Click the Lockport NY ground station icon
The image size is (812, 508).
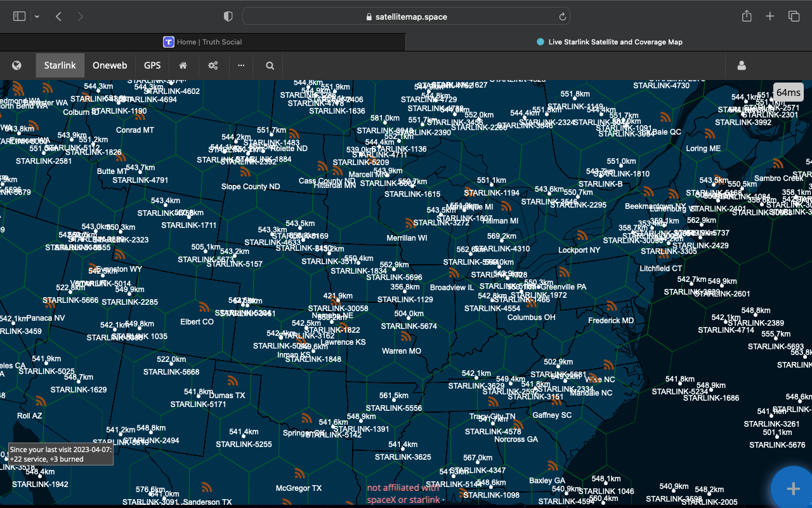coord(582,236)
